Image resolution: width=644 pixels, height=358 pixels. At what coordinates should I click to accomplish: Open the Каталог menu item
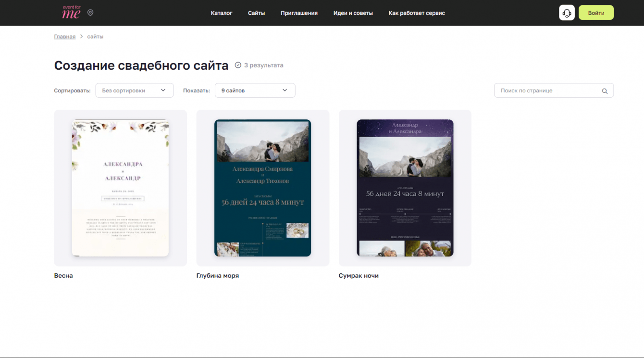(222, 13)
